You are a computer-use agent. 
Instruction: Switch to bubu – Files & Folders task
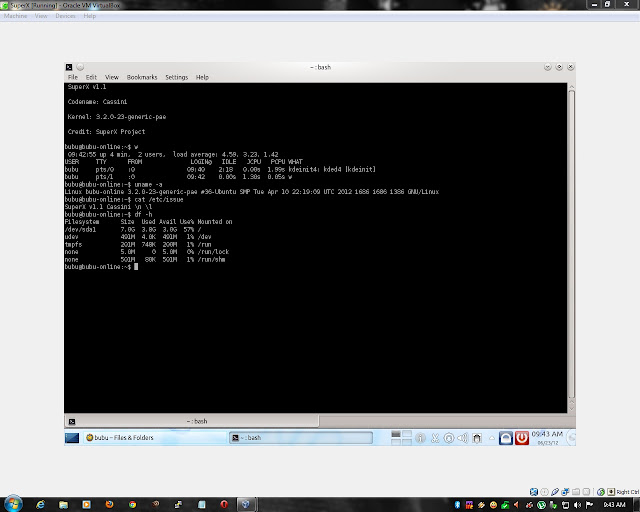[155, 438]
